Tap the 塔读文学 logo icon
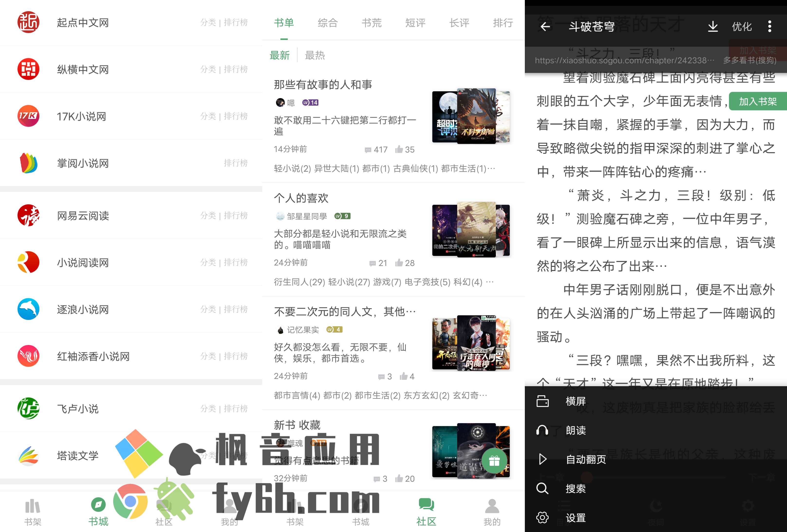Screen dimensions: 787x532 (x=28, y=456)
